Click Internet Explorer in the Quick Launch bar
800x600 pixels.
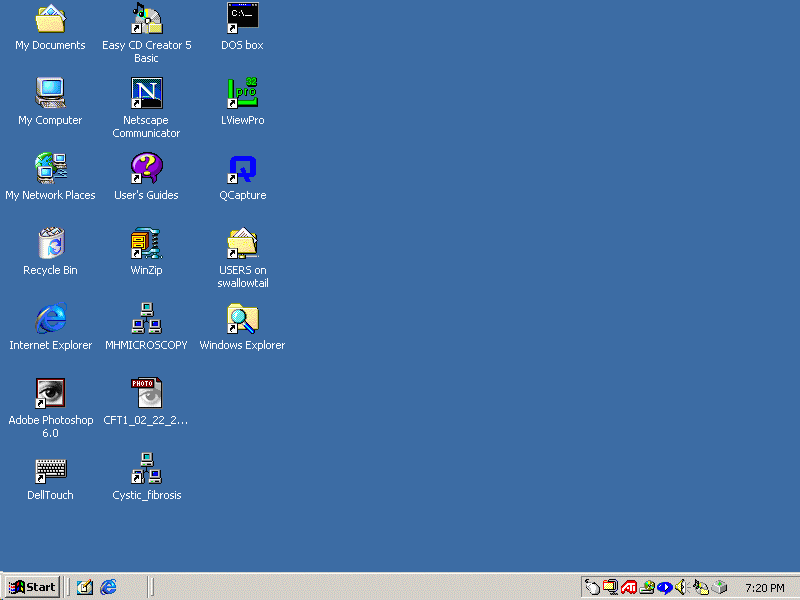click(x=108, y=587)
